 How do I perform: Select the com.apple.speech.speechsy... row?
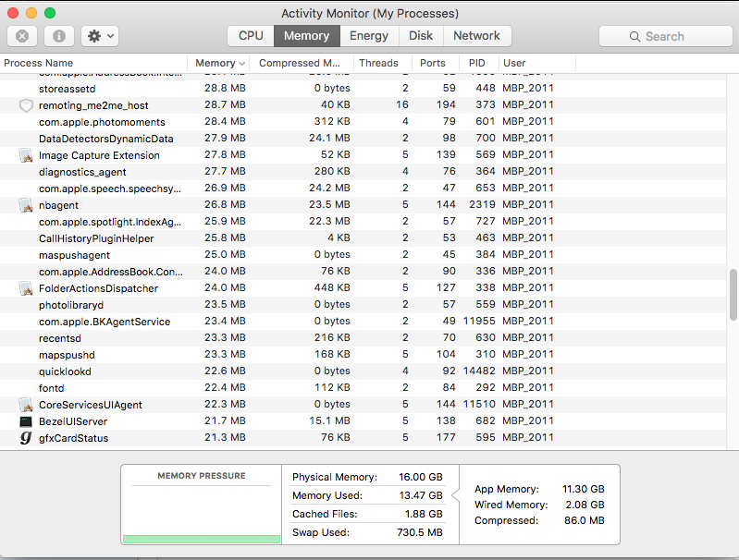[x=363, y=189]
